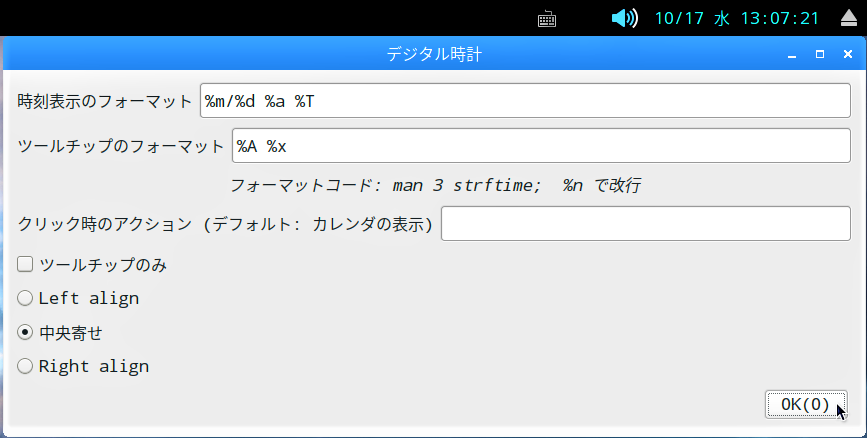Minimize the デジタル時計 window
867x438 pixels.
(792, 54)
